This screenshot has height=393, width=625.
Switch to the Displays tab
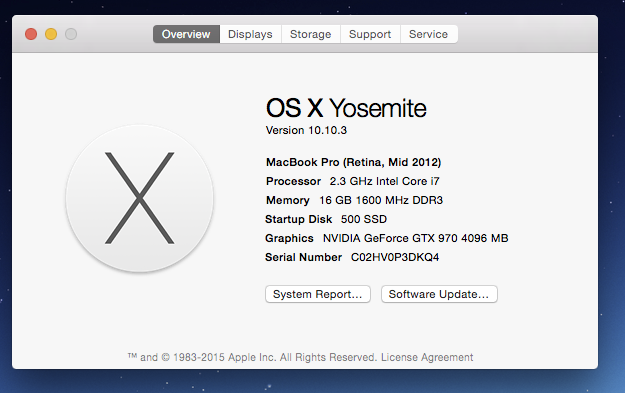pyautogui.click(x=250, y=34)
